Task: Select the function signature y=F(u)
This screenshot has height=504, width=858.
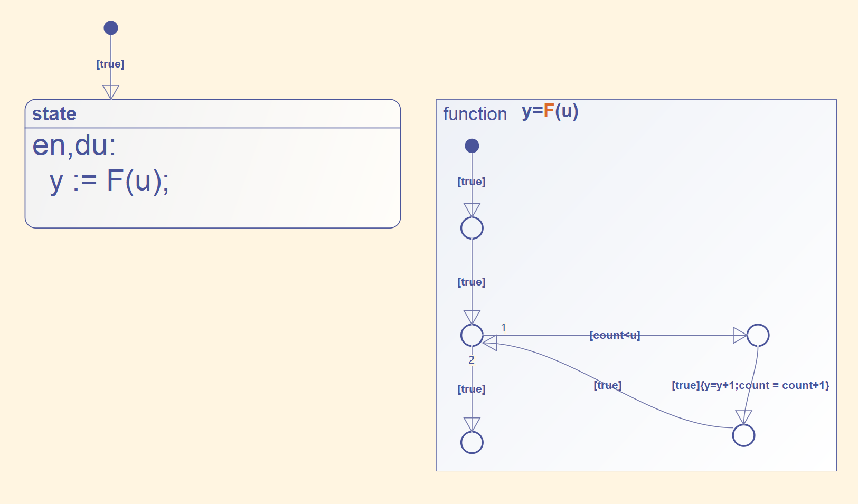Action: tap(550, 111)
